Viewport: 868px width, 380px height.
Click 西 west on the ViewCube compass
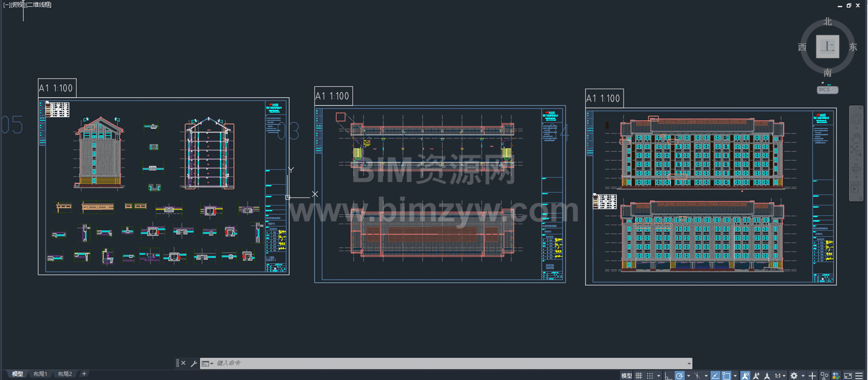tap(802, 47)
